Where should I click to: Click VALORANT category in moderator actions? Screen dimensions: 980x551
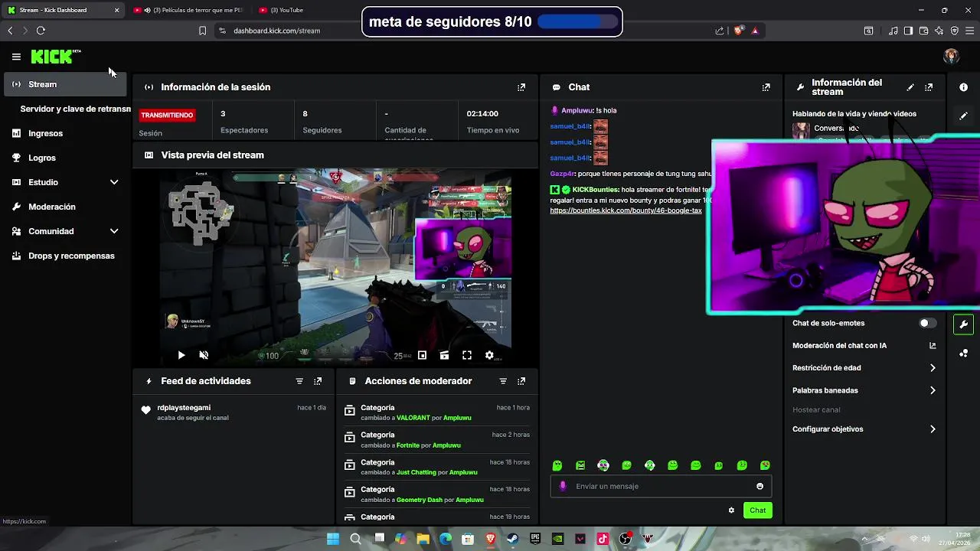413,418
